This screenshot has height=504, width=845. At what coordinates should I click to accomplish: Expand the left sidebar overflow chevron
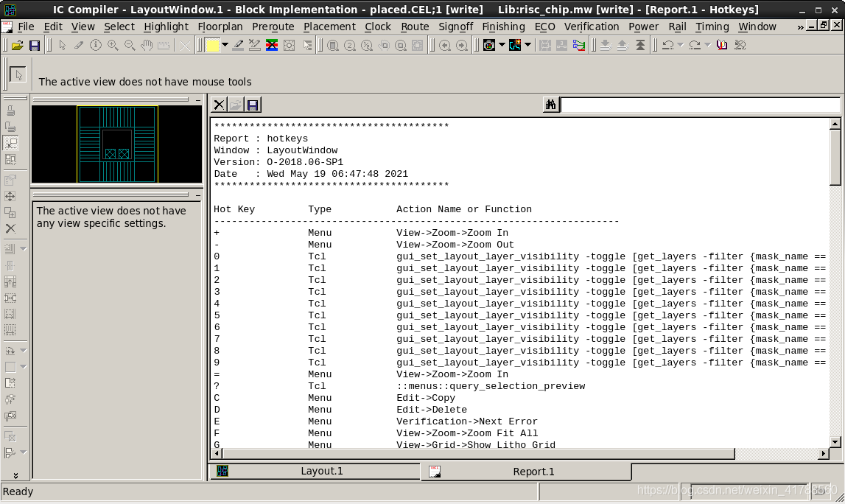tap(15, 475)
